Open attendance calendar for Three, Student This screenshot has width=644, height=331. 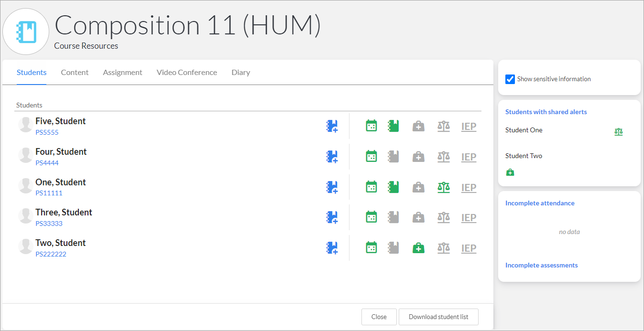[x=371, y=217]
